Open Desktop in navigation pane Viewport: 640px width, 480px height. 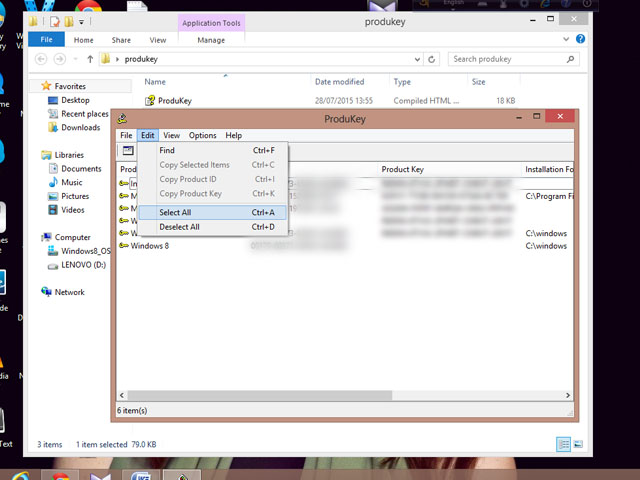[75, 100]
